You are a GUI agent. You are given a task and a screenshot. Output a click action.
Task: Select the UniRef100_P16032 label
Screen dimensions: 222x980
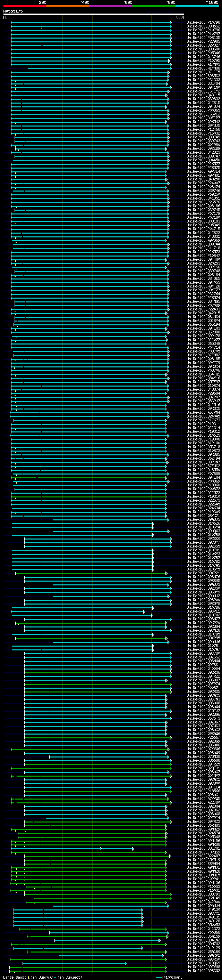click(x=203, y=133)
